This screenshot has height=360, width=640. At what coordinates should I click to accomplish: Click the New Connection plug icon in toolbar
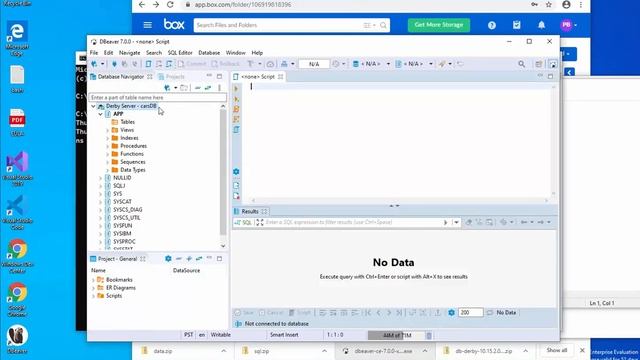(x=95, y=64)
